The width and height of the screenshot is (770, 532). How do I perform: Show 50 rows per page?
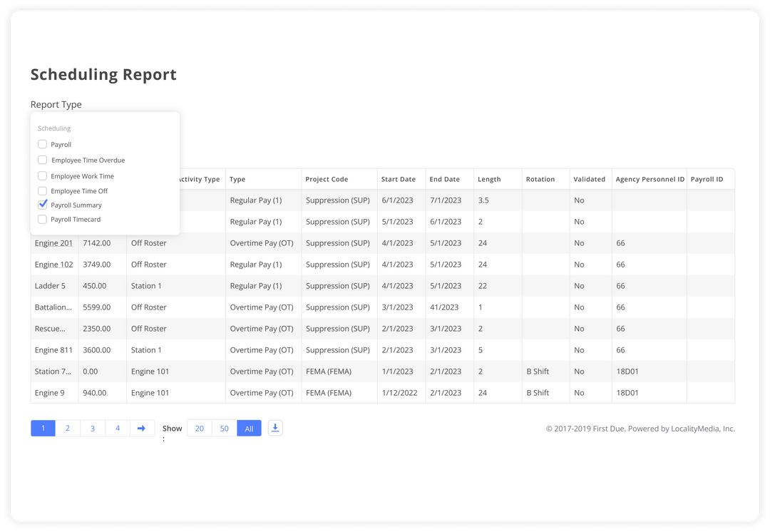coord(224,427)
